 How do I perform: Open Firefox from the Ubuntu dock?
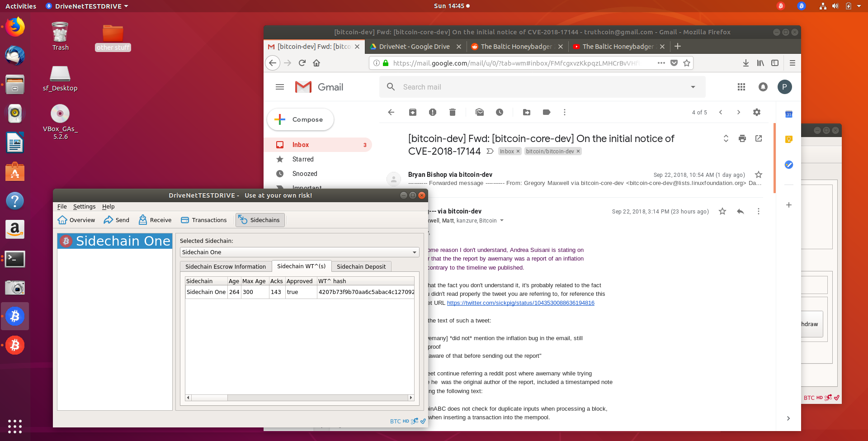(x=15, y=27)
